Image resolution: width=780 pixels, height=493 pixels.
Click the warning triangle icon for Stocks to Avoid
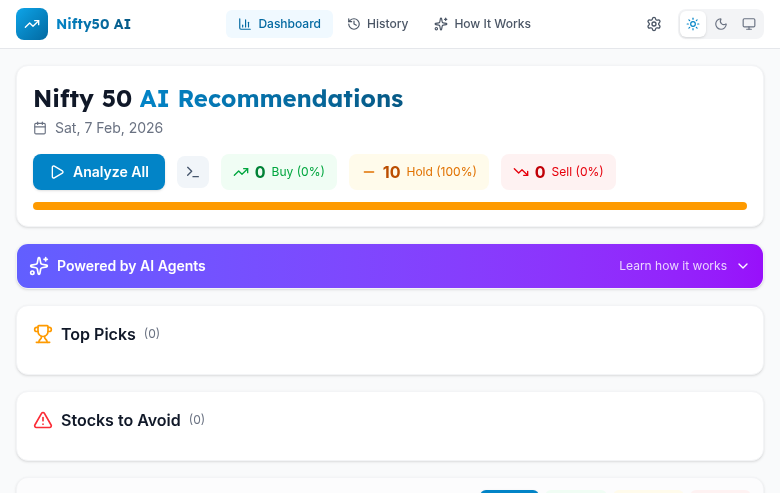tap(42, 420)
